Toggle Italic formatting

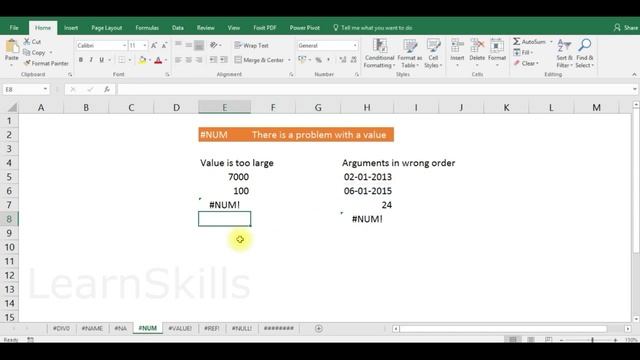point(91,60)
